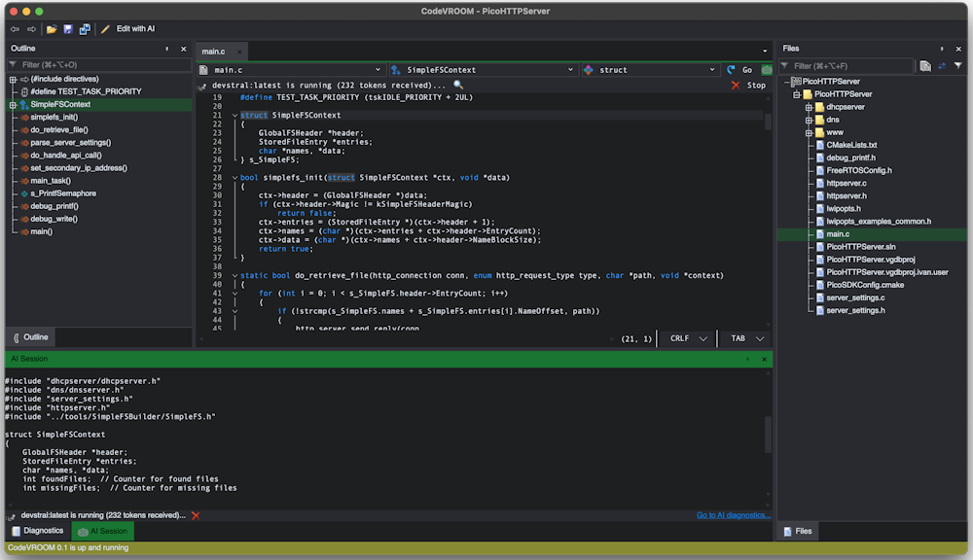Screen dimensions: 973x560
Task: Expand the www folder
Action: 809,133
